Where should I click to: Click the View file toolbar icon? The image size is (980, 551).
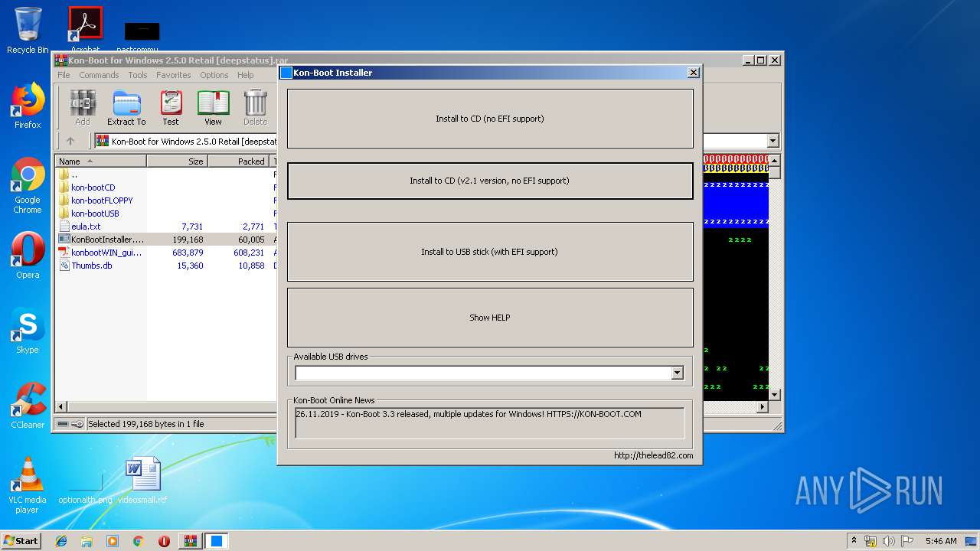(213, 107)
